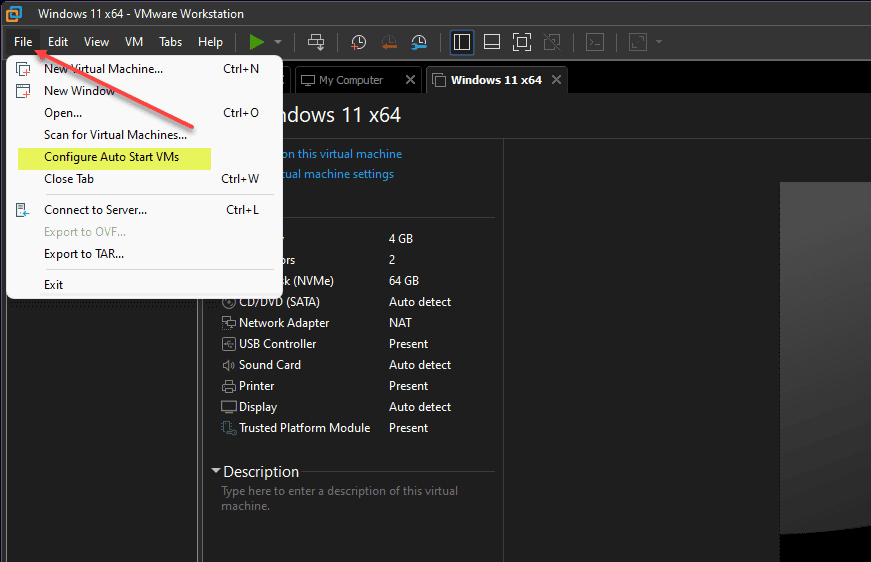Select Connect to Server... entry
871x562 pixels.
(x=144, y=210)
